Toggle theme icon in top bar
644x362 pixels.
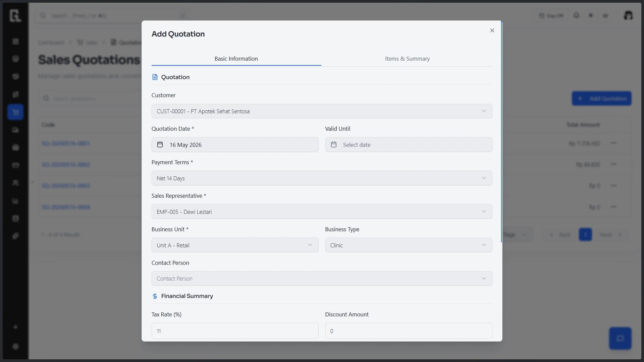click(x=591, y=15)
